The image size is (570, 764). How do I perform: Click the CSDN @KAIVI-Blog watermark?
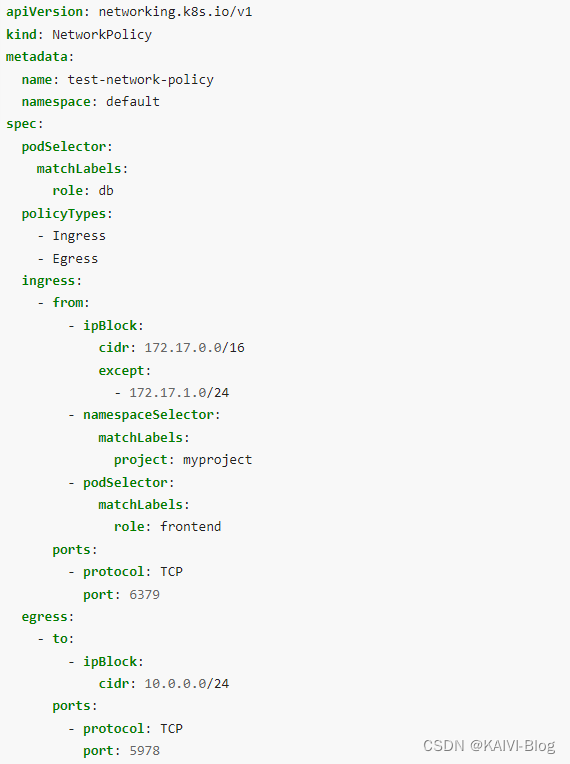point(489,745)
